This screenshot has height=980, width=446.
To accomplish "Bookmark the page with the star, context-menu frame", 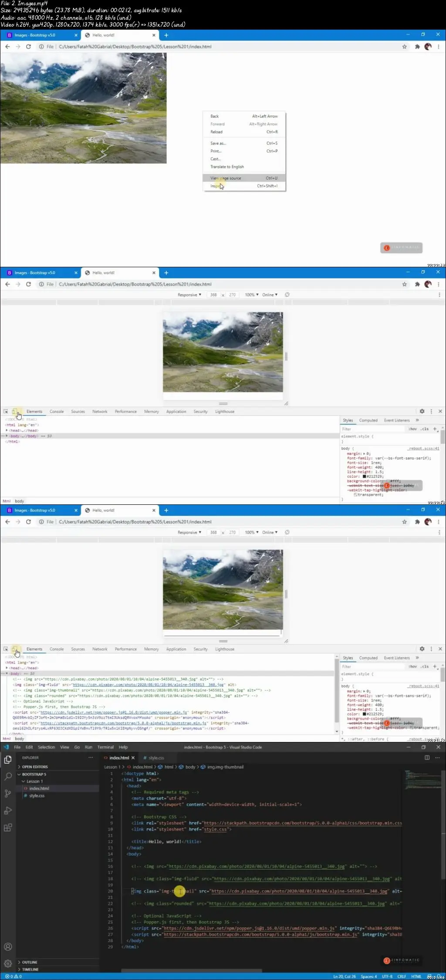I will tap(404, 47).
